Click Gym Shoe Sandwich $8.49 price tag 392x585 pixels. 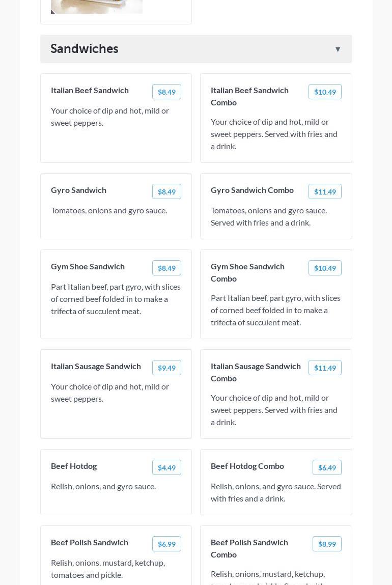coord(166,268)
